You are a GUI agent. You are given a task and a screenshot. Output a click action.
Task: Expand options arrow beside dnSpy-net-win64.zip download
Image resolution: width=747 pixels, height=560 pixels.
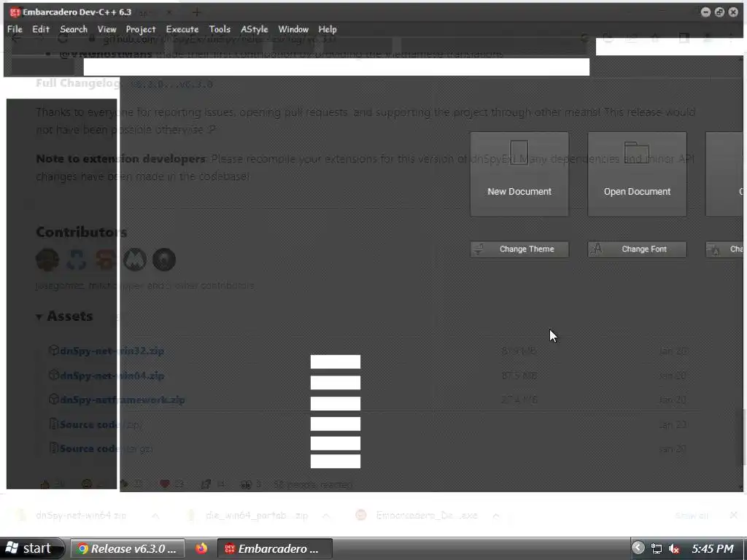pyautogui.click(x=155, y=516)
